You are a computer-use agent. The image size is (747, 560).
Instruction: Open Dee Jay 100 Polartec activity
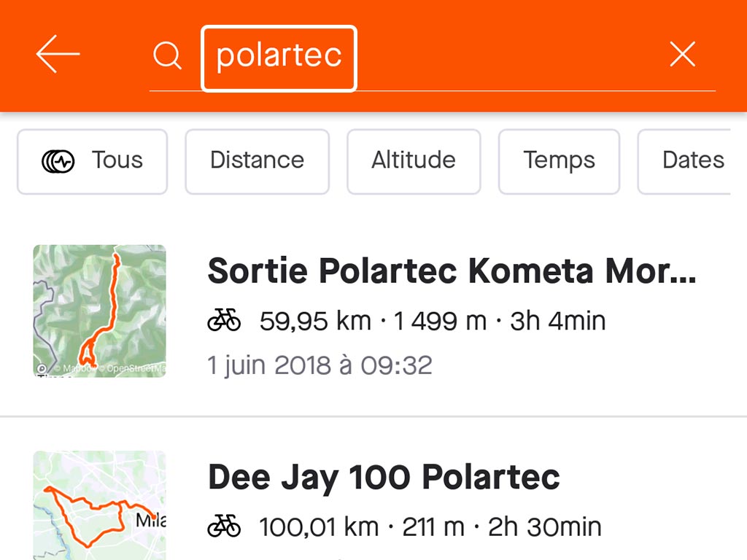[384, 478]
